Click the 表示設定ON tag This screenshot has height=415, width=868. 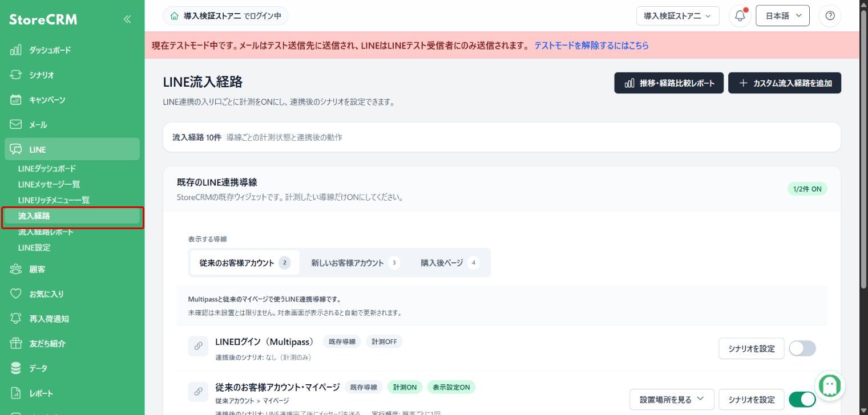click(x=451, y=387)
